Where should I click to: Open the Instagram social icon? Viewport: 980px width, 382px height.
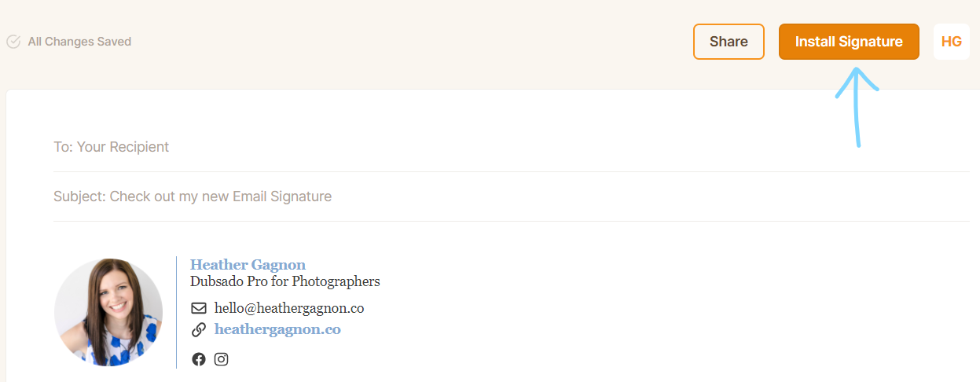tap(222, 359)
